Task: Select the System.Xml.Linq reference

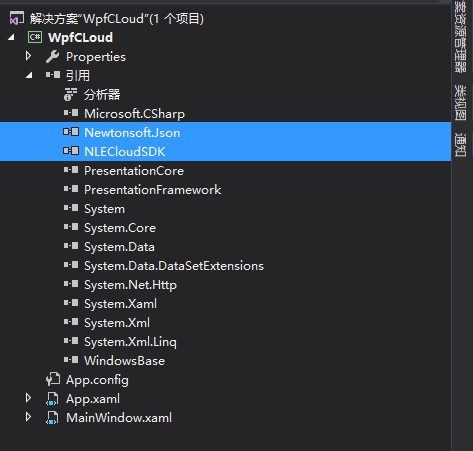Action: click(130, 342)
